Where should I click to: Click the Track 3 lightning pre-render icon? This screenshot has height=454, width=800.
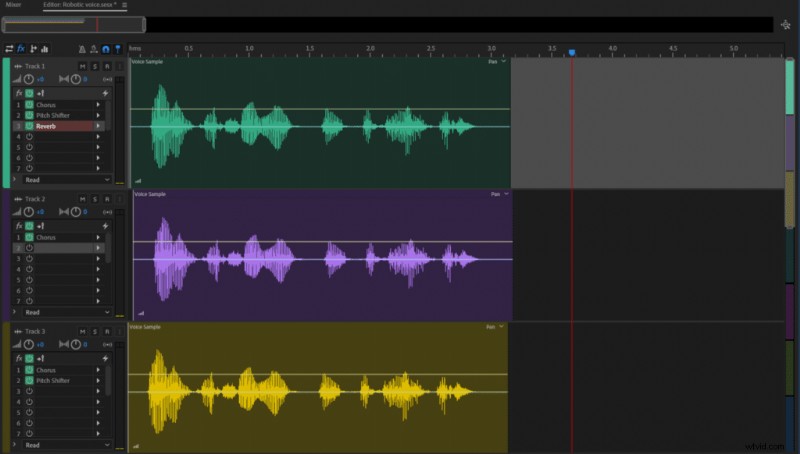coord(105,359)
